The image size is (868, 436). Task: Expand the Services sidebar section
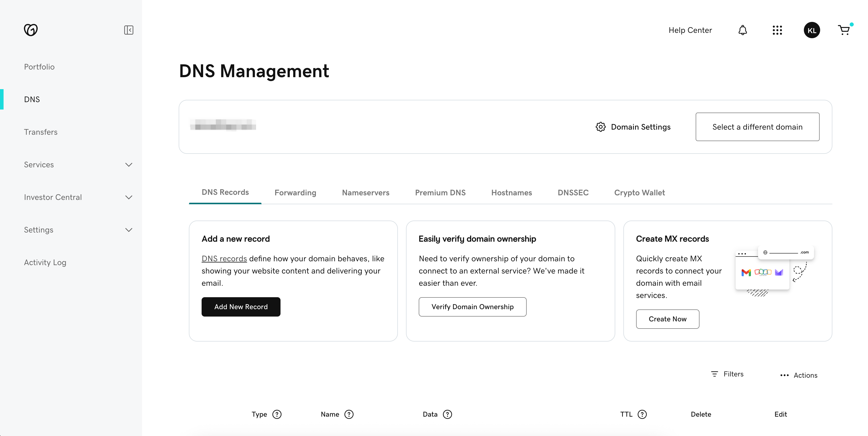coord(129,165)
